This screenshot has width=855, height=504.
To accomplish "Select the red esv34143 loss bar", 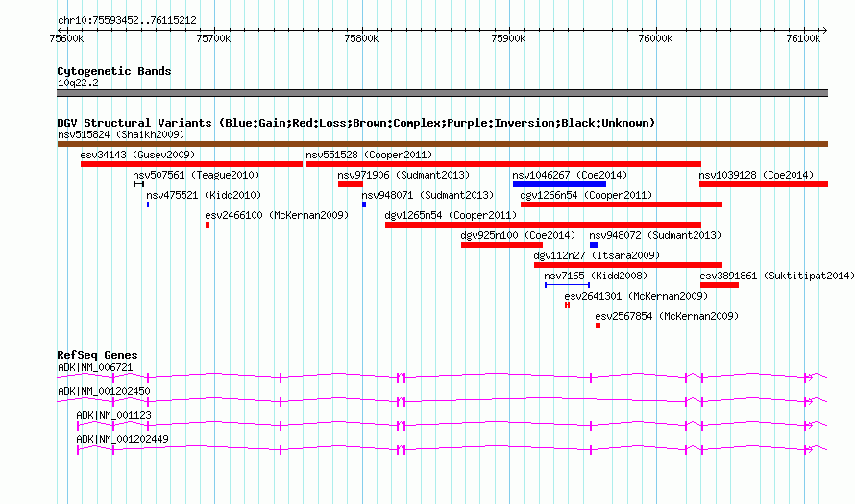I will coord(191,164).
